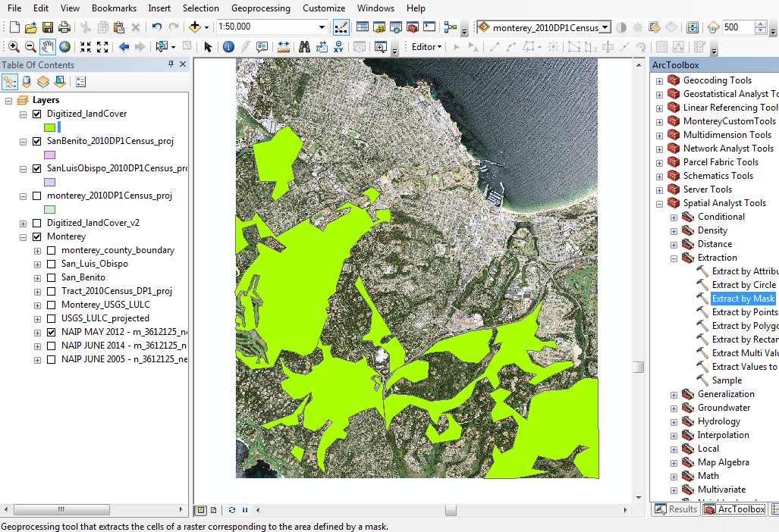Screen dimensions: 779x532
Task: Click the Go To XY icon
Action: tap(339, 46)
